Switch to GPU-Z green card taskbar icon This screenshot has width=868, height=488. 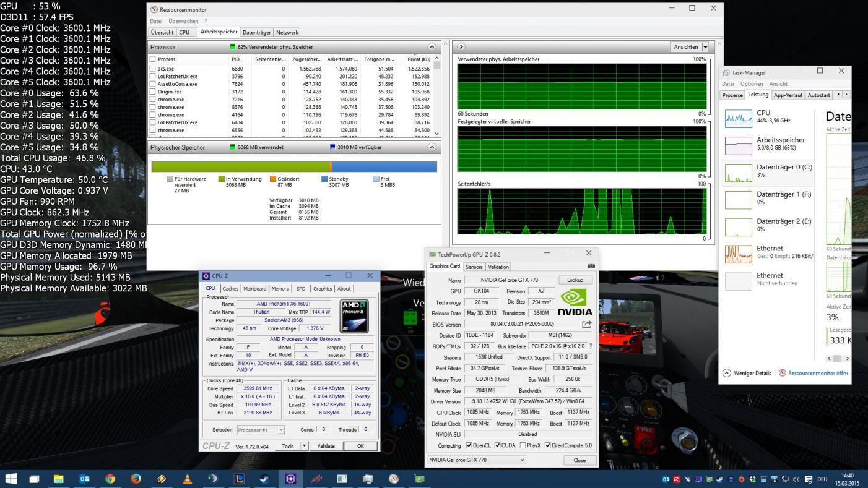click(419, 479)
